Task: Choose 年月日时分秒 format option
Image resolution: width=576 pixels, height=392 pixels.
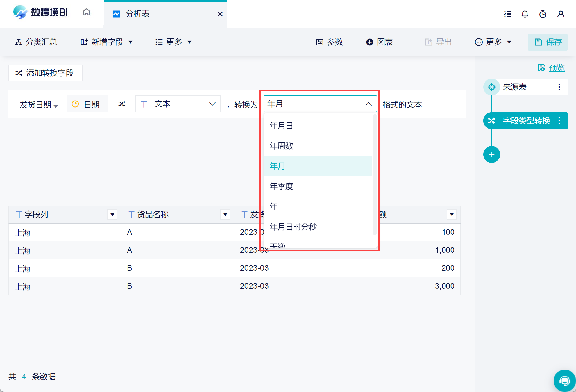Action: coord(293,227)
